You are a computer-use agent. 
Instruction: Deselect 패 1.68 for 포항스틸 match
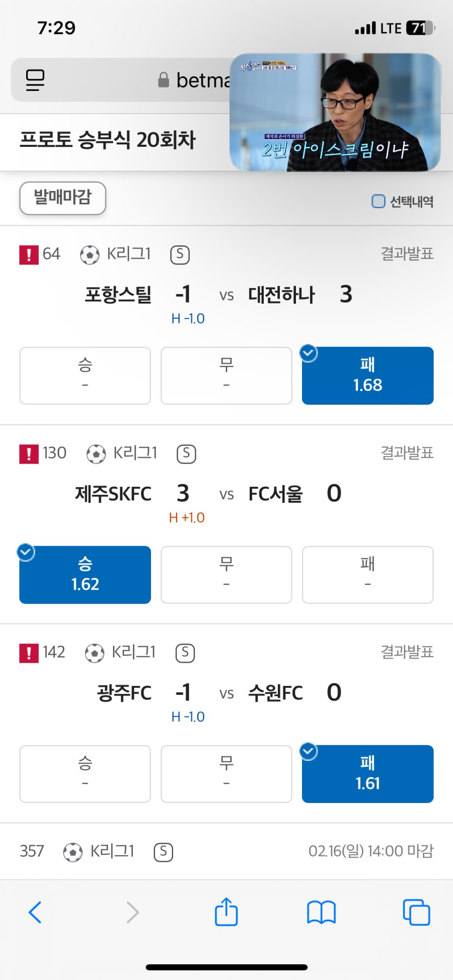pyautogui.click(x=367, y=376)
